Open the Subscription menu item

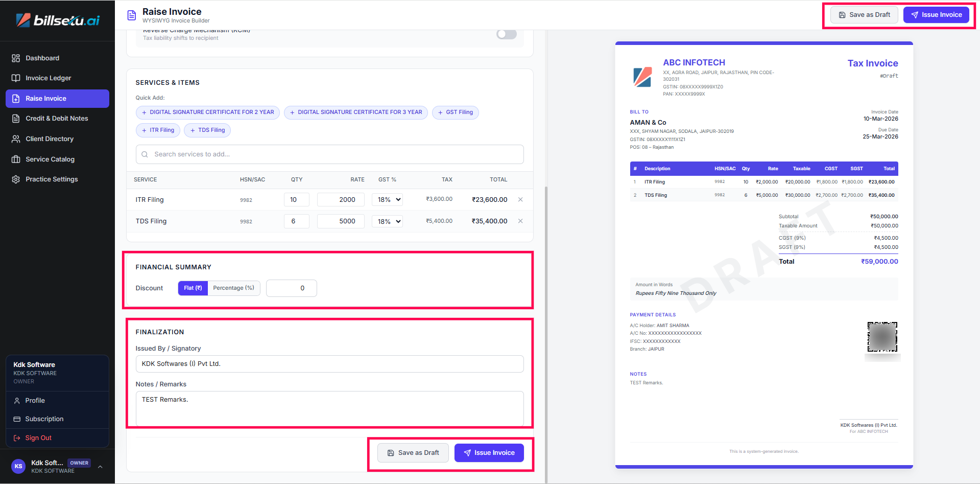[44, 419]
